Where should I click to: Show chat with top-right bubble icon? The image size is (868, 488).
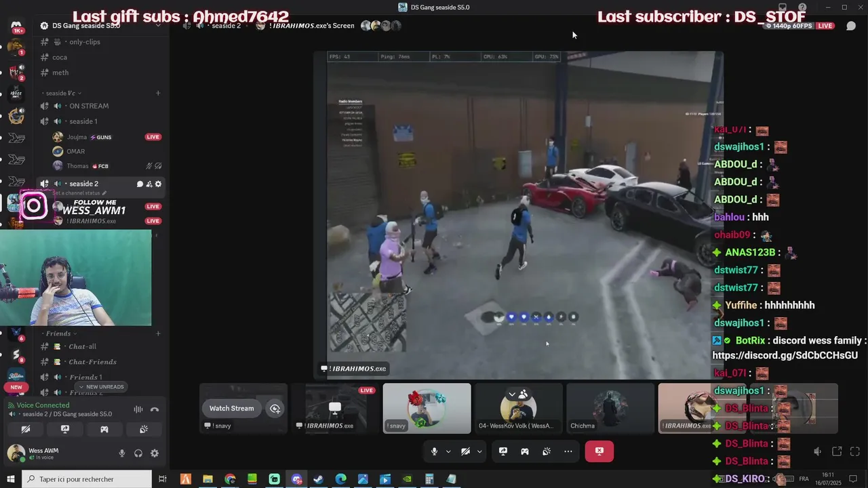852,26
